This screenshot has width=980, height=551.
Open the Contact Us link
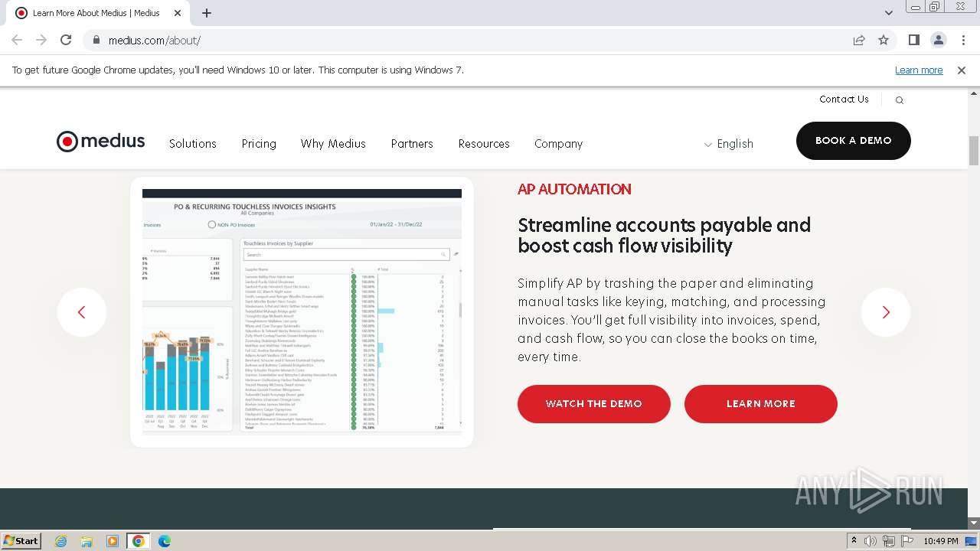click(x=844, y=99)
